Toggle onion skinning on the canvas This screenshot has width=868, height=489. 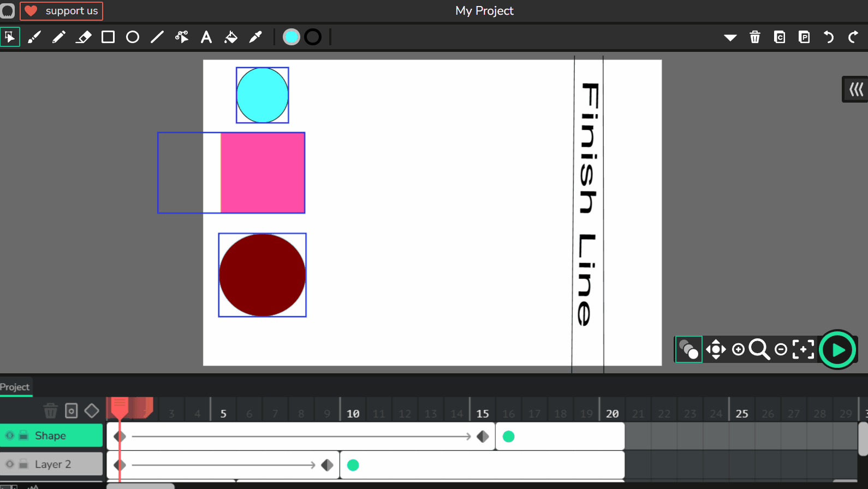coord(688,349)
